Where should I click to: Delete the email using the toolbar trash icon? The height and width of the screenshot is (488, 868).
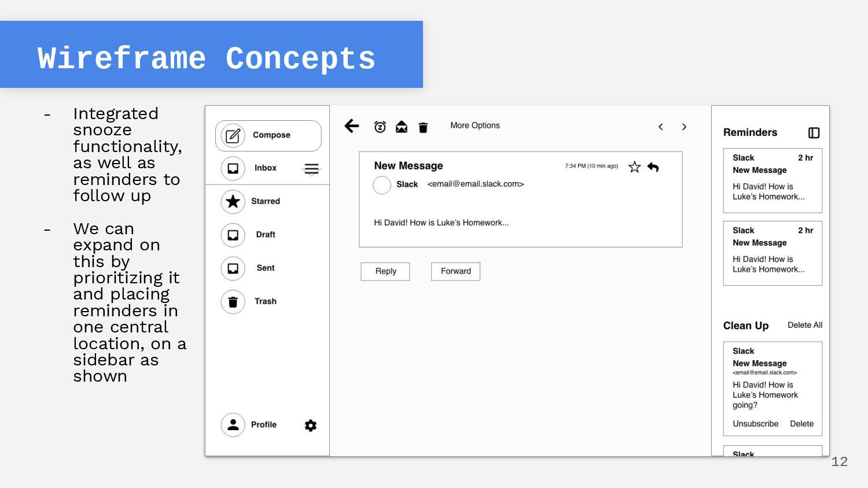423,127
